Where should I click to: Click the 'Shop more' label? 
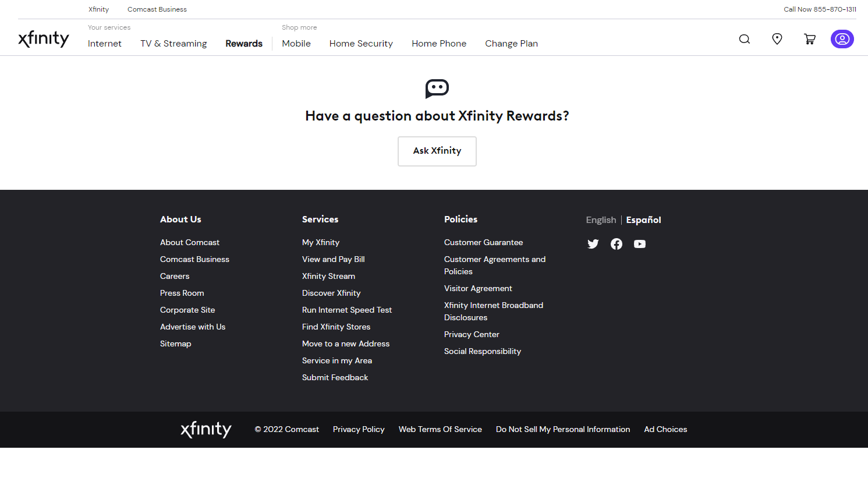coord(299,27)
